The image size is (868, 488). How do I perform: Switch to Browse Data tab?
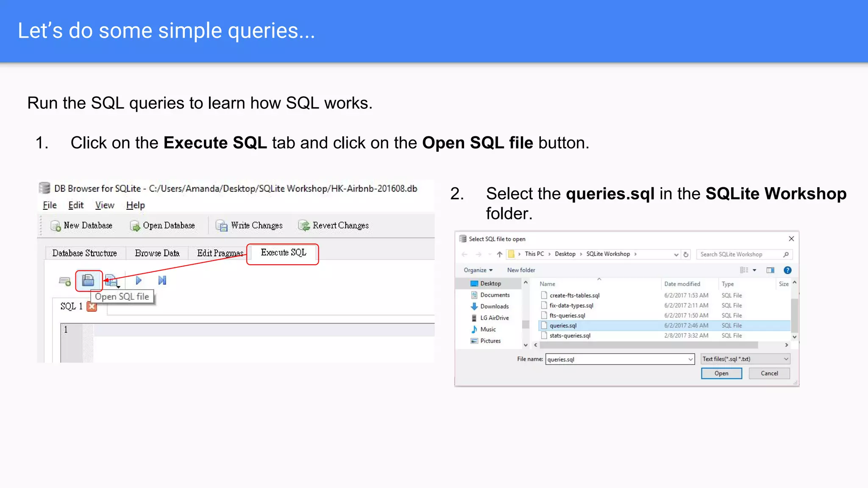pyautogui.click(x=157, y=253)
